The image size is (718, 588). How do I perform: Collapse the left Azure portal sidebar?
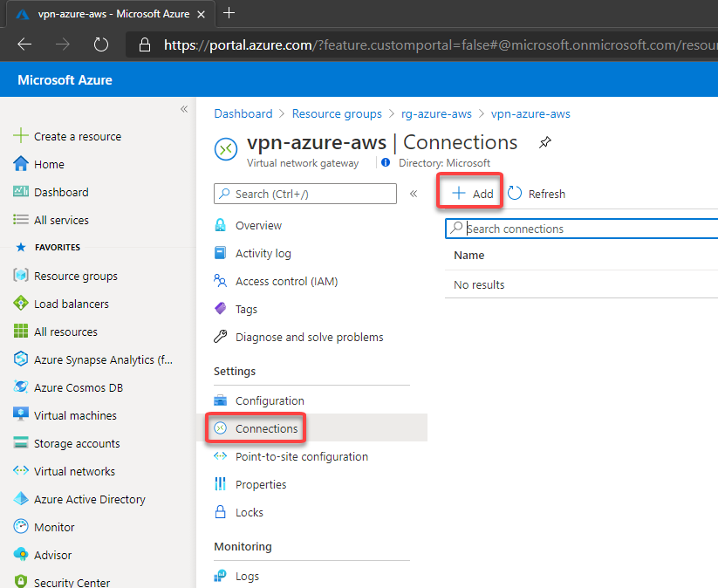tap(184, 109)
